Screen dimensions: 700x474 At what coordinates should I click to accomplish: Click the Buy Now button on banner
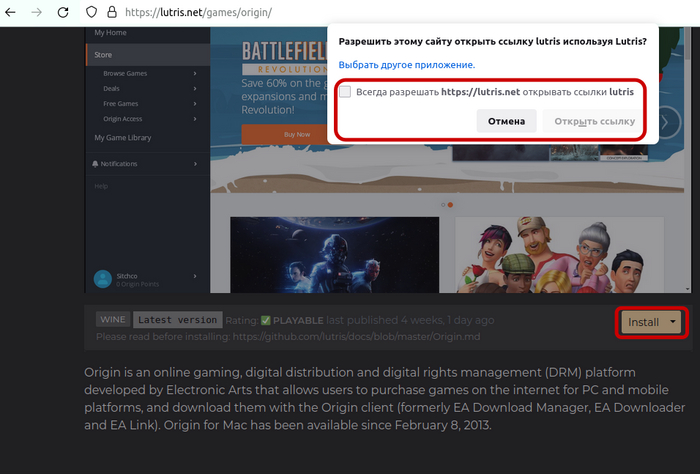(285, 134)
